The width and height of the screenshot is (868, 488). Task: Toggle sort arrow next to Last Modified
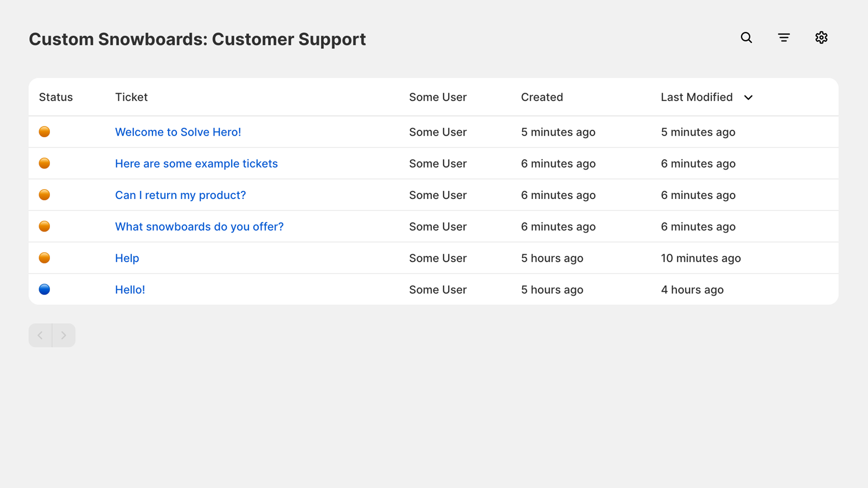click(748, 98)
